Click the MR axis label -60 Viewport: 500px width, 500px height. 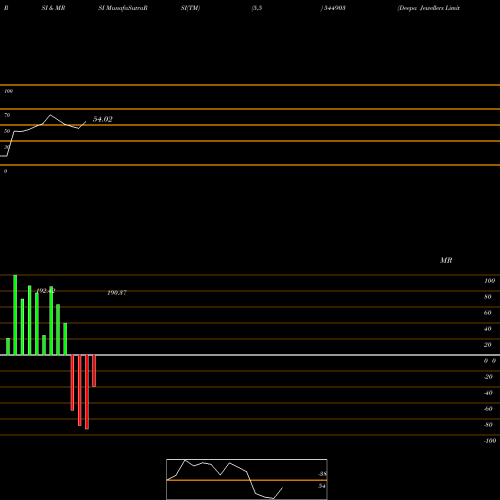tap(488, 409)
